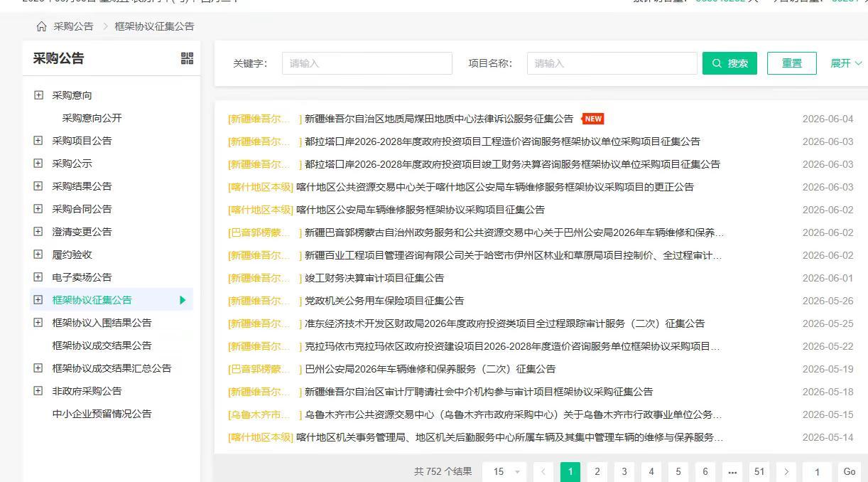Go to page 5

[x=678, y=471]
